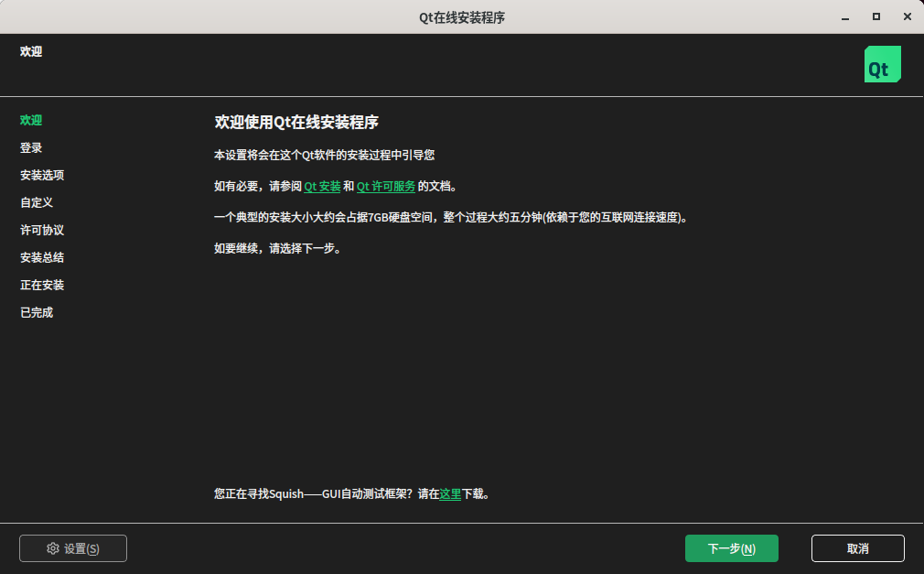Maximize the Qt installer window
Screen dimensions: 924x574
click(x=876, y=17)
